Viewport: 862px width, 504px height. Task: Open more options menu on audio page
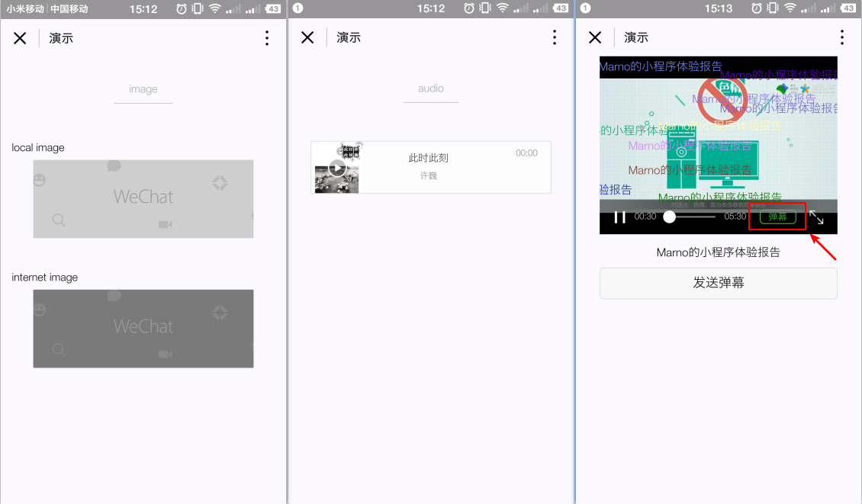555,37
